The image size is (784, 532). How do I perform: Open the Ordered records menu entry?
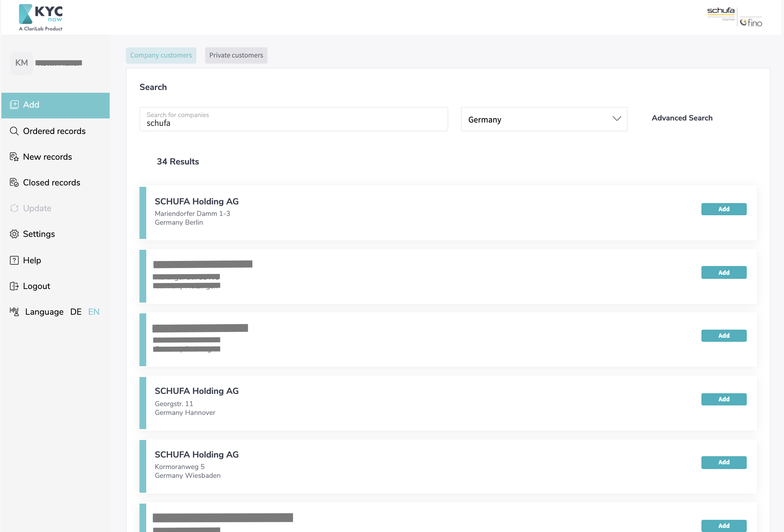(54, 131)
